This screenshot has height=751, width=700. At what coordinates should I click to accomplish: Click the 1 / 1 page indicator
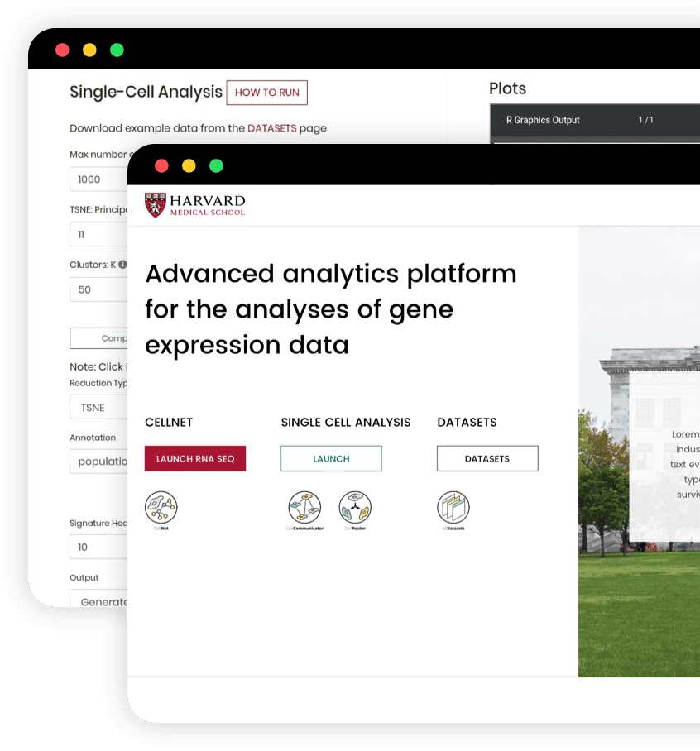[x=646, y=120]
